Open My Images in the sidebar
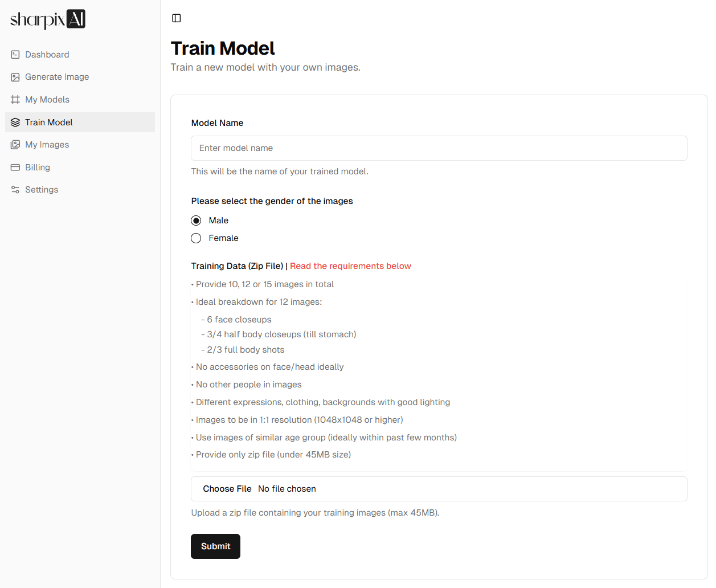Screen dimensions: 716x588 point(47,145)
